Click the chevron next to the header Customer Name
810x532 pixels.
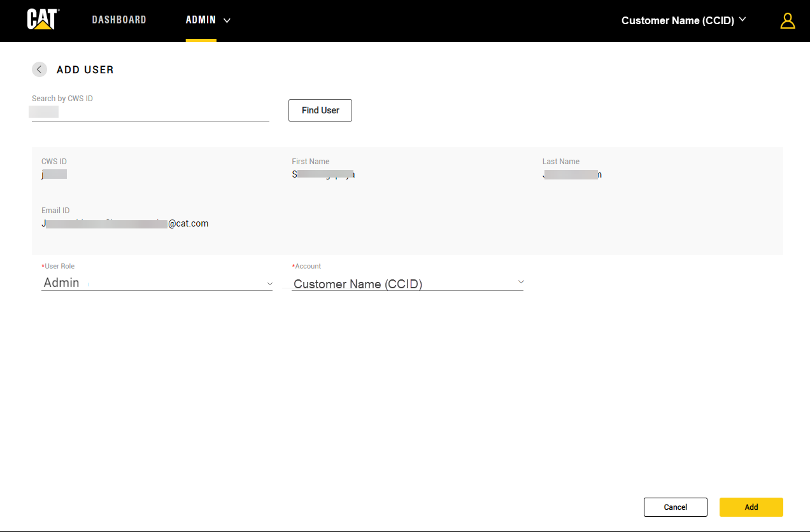click(742, 20)
